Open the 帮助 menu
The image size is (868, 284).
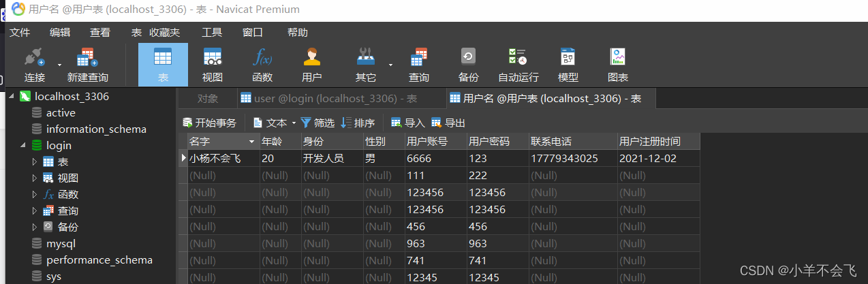coord(298,32)
